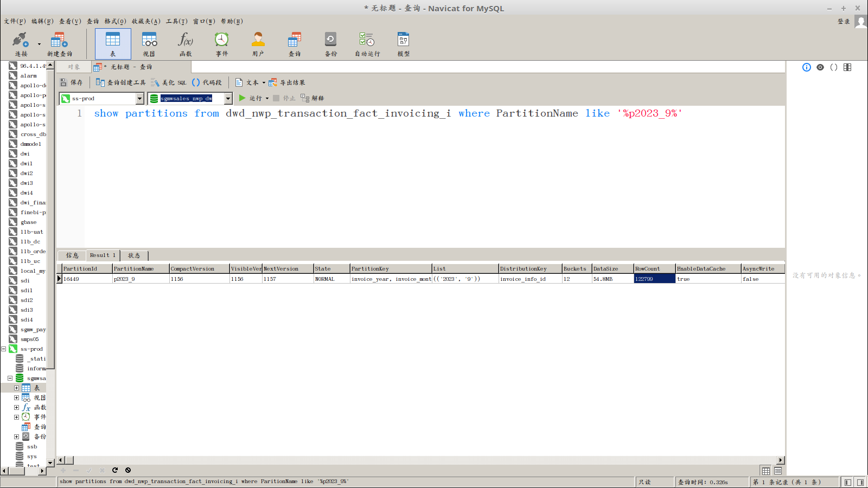Switch to the 状态 result tab
Viewport: 868px width, 488px height.
[x=134, y=255]
